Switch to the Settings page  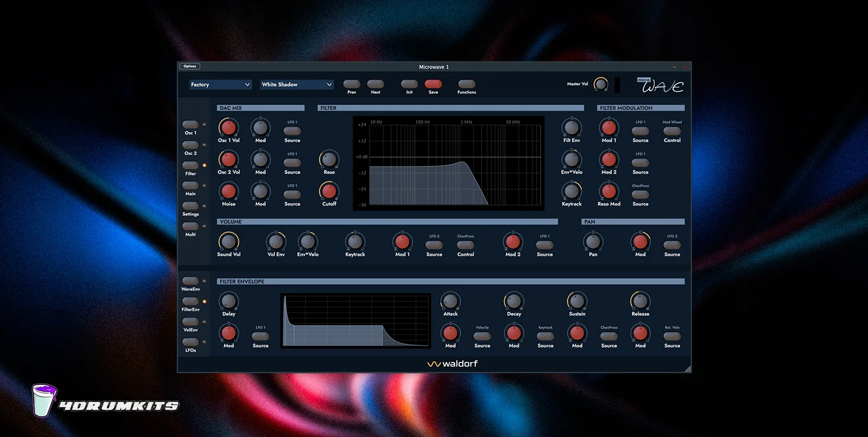pos(191,206)
